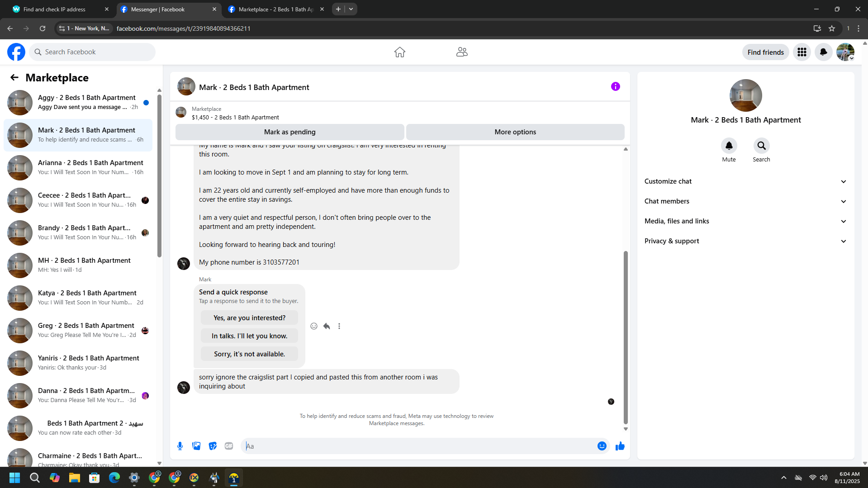868x488 pixels.
Task: Choose a GIF icon
Action: 229,446
